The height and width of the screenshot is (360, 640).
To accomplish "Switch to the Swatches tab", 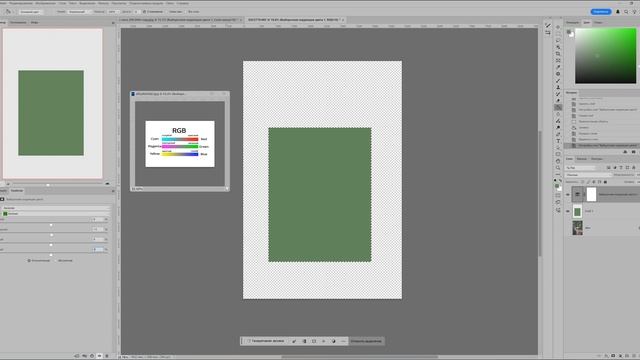I will point(598,22).
